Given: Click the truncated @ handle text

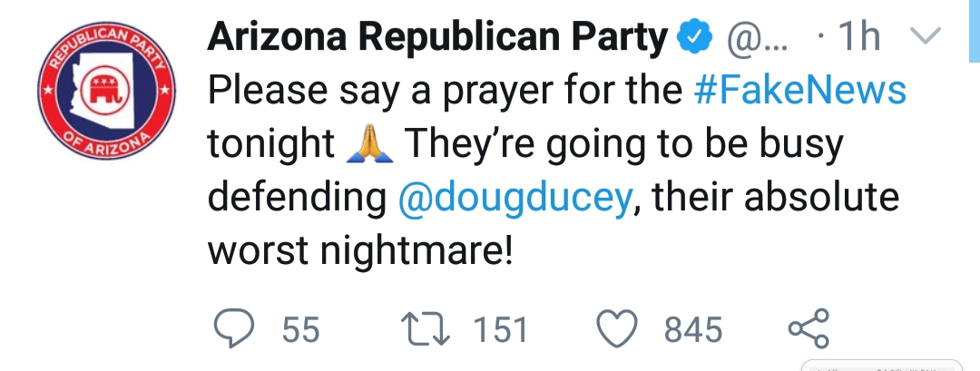Looking at the screenshot, I should 757,37.
